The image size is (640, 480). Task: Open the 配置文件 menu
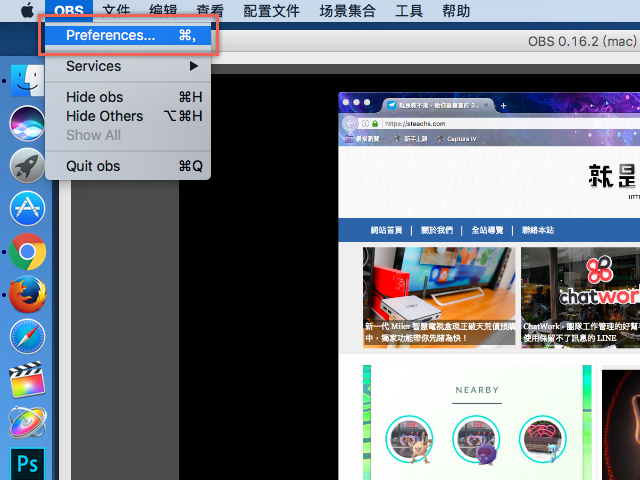click(271, 11)
